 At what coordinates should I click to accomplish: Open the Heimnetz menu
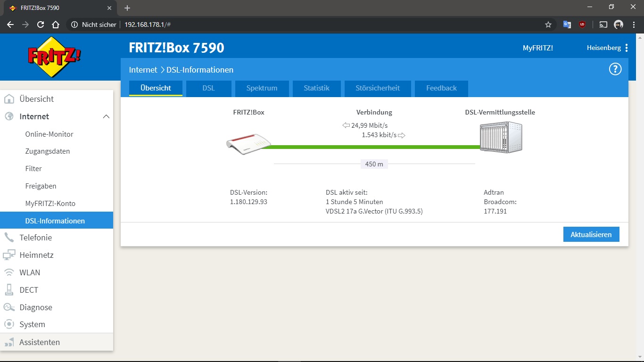pos(36,255)
